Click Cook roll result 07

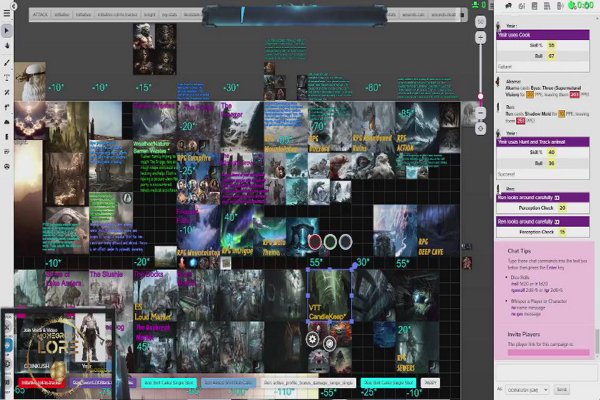pos(551,56)
